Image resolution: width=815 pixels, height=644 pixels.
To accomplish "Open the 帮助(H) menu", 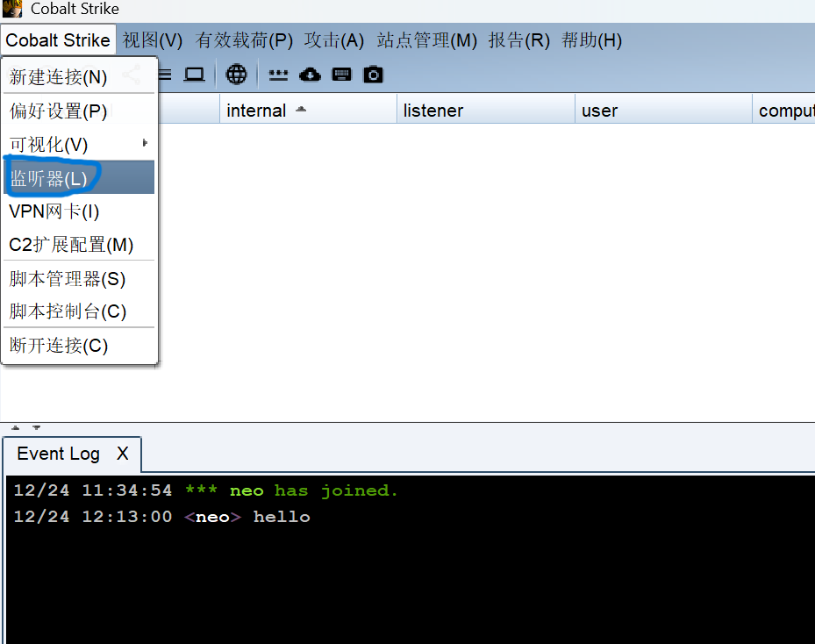I will pos(591,40).
